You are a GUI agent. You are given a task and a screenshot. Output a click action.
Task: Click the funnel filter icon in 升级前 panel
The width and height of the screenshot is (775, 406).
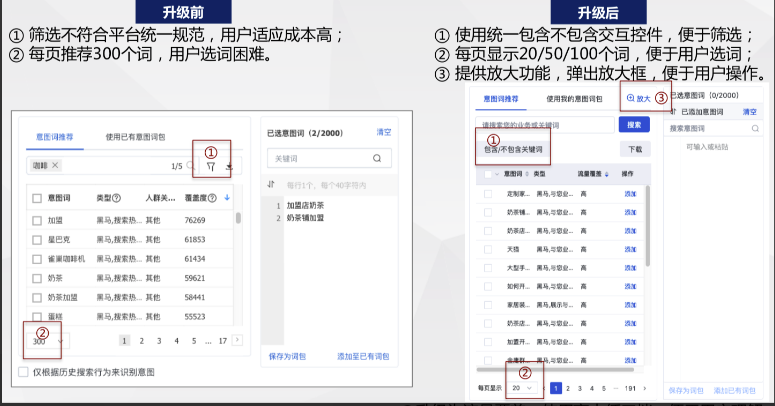coord(211,167)
